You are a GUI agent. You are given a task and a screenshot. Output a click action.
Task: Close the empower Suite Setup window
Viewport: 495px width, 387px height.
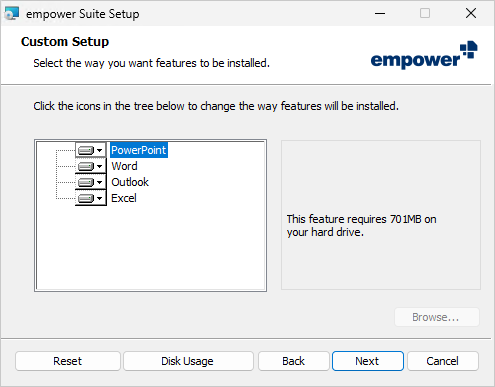[x=471, y=13]
